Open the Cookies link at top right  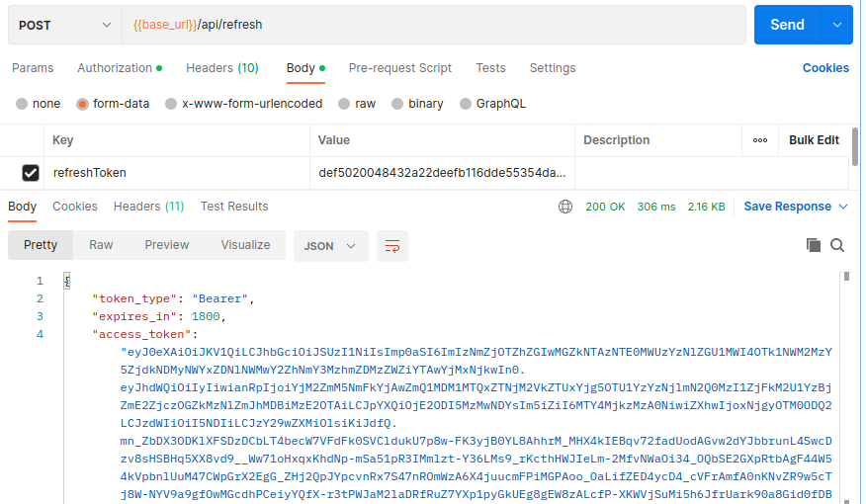(825, 68)
